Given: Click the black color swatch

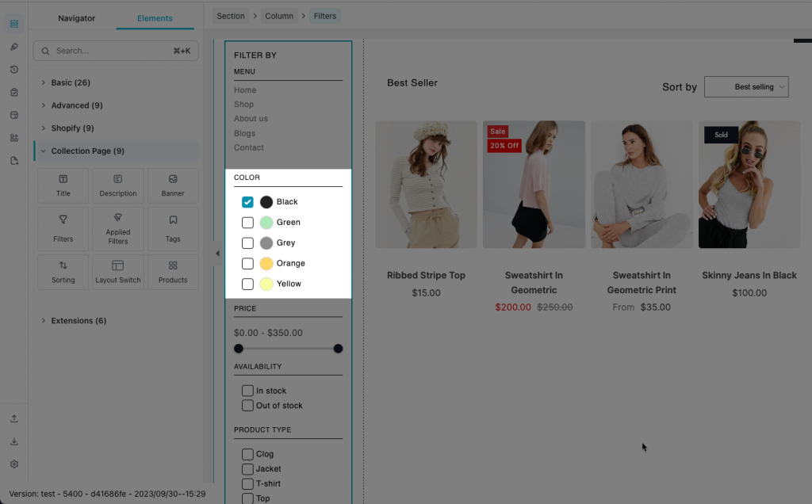Looking at the screenshot, I should (266, 202).
